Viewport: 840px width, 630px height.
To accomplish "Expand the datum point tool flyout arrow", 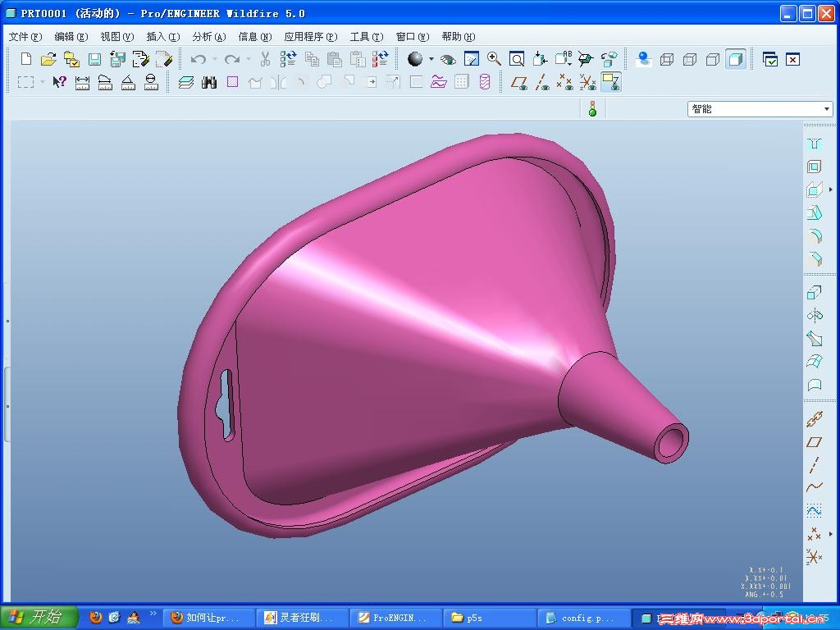I will tap(831, 533).
